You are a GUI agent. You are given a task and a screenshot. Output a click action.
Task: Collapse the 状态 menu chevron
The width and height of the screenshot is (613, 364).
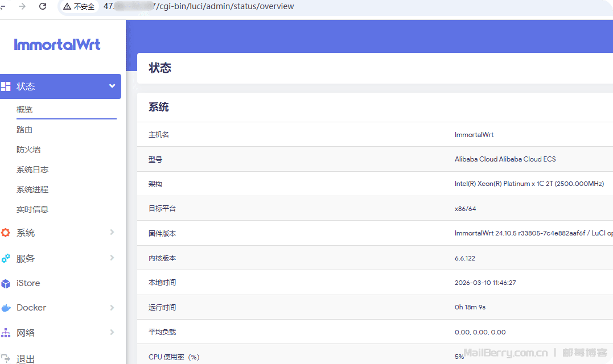click(112, 86)
